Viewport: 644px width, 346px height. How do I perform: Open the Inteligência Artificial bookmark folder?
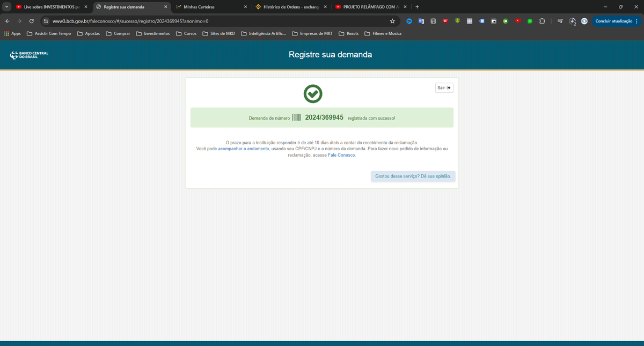(x=264, y=33)
